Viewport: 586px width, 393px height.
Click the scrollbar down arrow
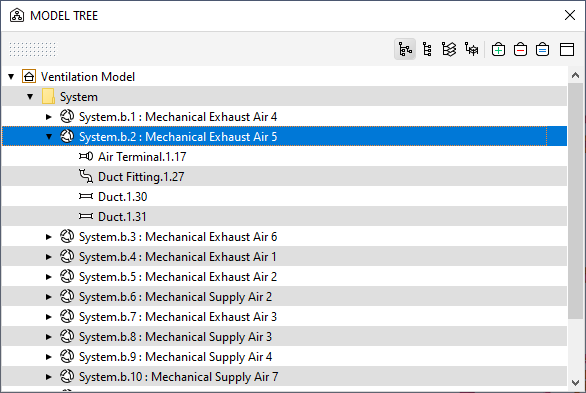(x=576, y=383)
